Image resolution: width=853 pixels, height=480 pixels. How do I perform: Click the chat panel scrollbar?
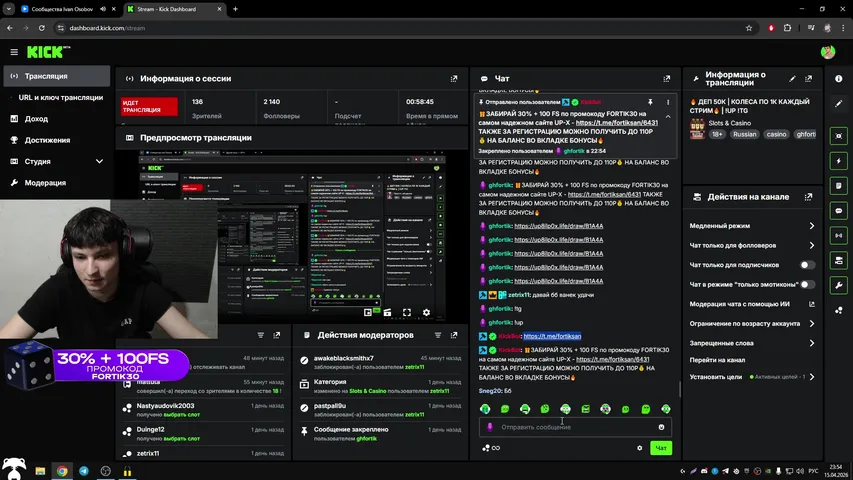pyautogui.click(x=679, y=389)
